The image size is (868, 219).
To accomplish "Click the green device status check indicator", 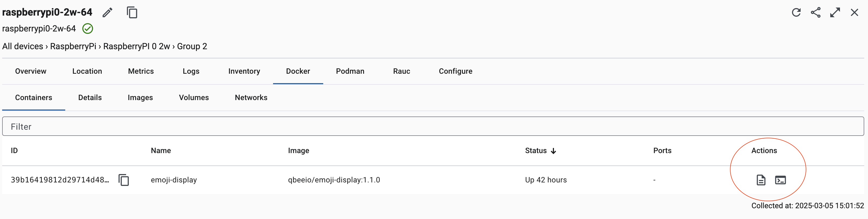I will [87, 29].
